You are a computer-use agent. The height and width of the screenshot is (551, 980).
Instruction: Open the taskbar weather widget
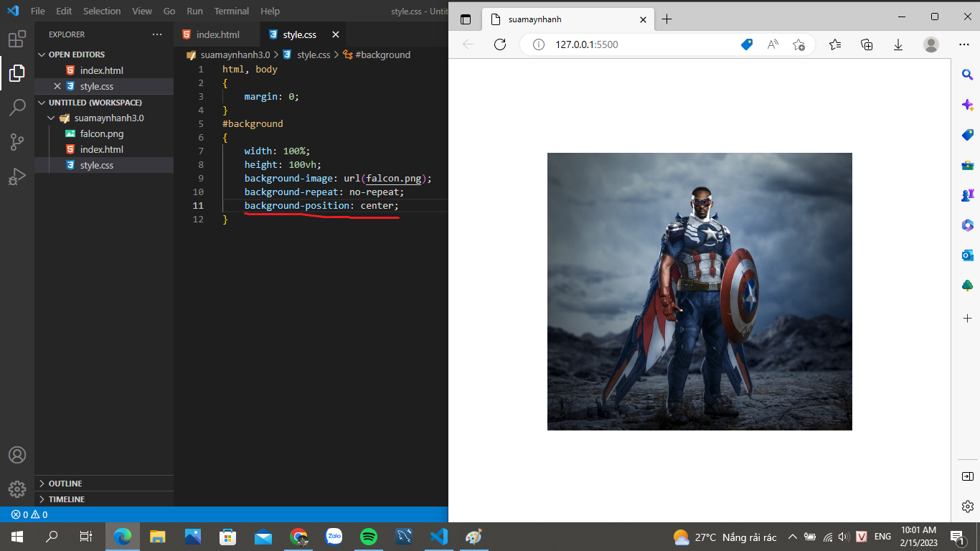725,537
